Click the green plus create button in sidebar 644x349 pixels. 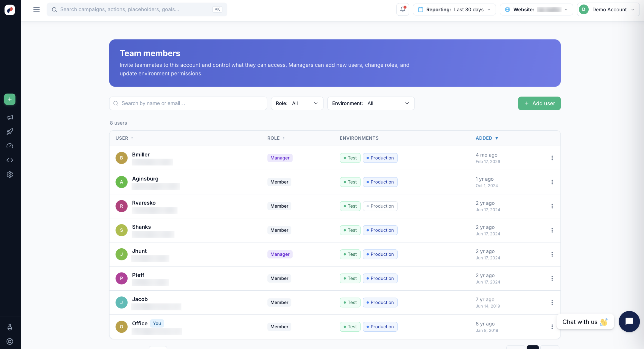point(10,99)
